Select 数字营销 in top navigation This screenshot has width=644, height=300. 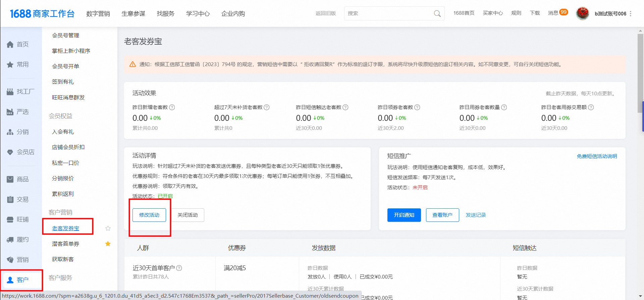(x=98, y=13)
